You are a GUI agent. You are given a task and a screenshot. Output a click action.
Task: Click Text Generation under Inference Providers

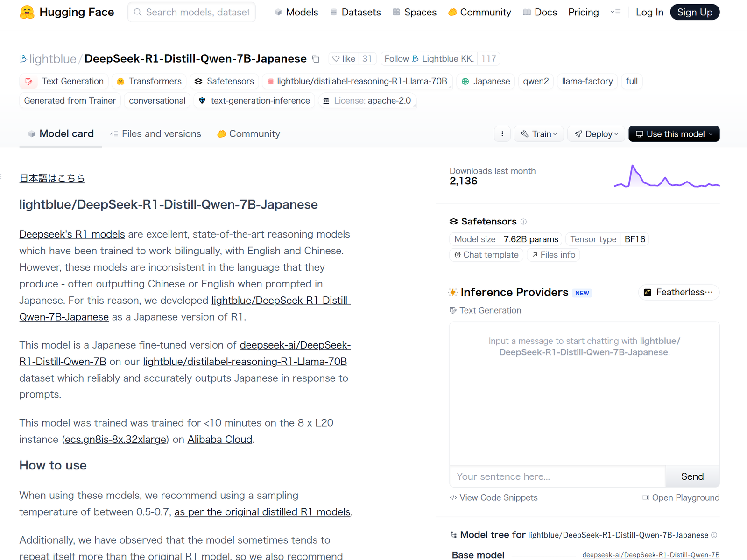pos(486,311)
